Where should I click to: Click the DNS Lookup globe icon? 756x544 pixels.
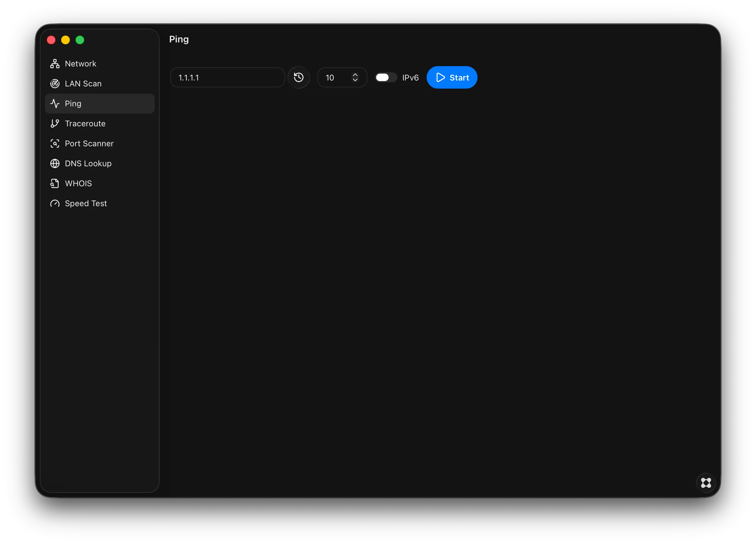(55, 164)
